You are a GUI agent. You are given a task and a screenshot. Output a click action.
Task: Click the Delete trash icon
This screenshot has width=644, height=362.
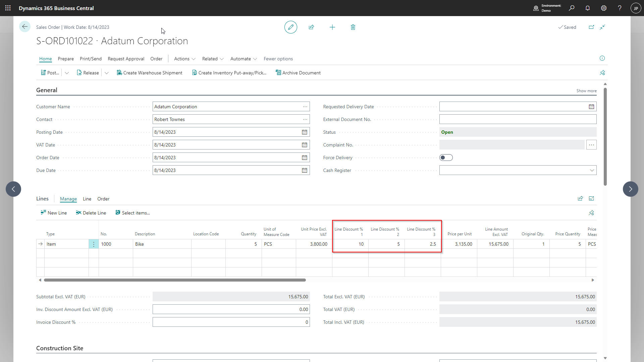click(353, 27)
